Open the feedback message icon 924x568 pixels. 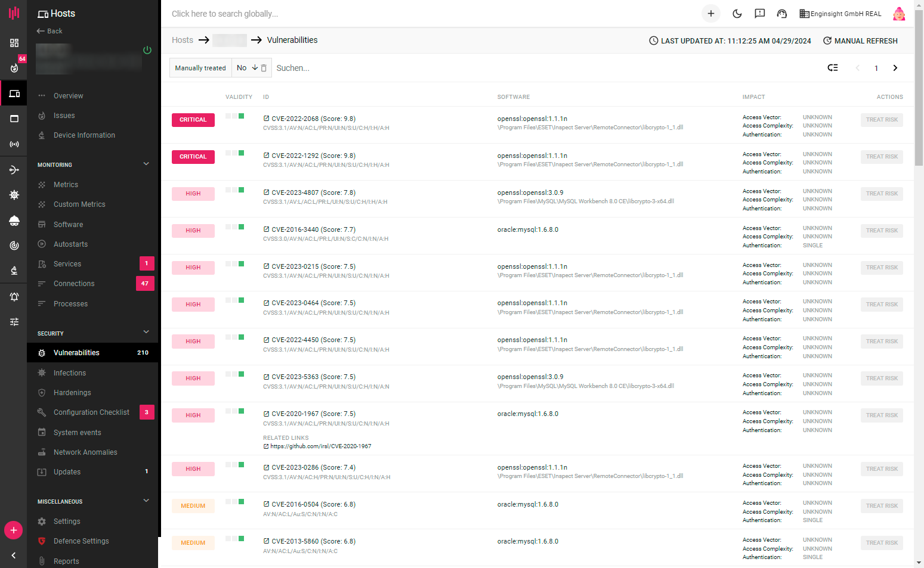759,14
